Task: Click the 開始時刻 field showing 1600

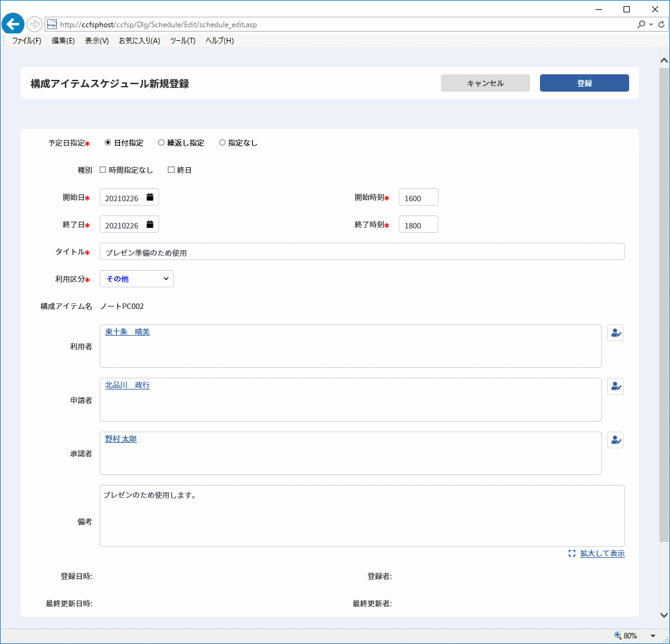Action: 419,197
